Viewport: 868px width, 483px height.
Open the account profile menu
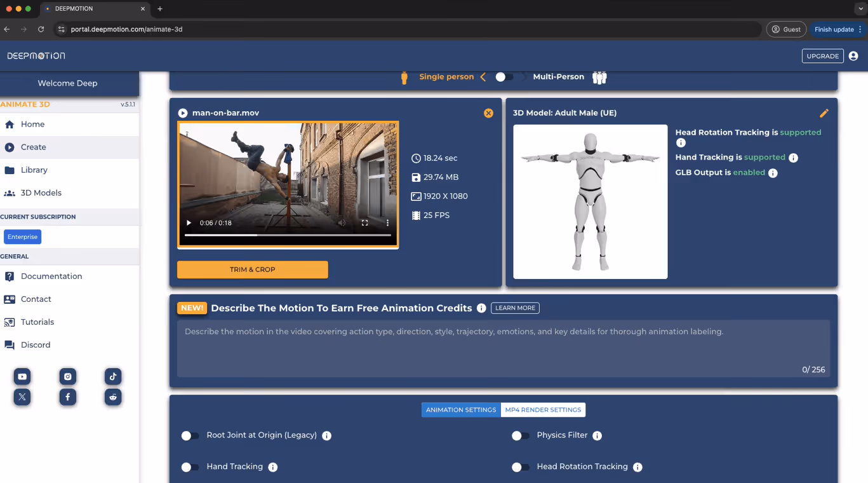(x=853, y=56)
